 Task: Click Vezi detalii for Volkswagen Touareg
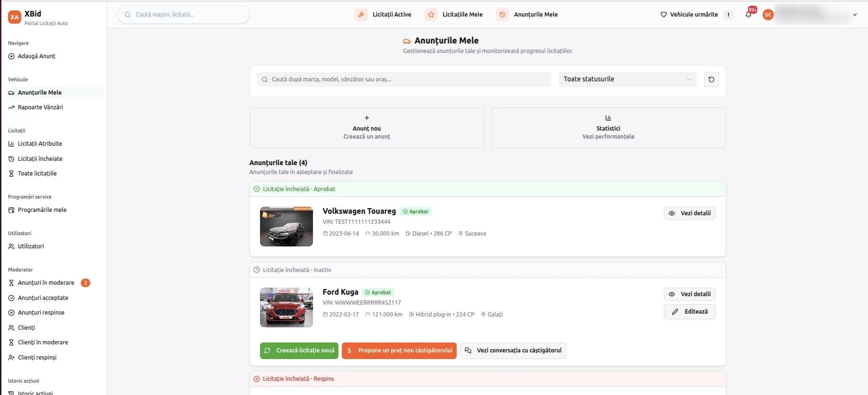point(690,213)
